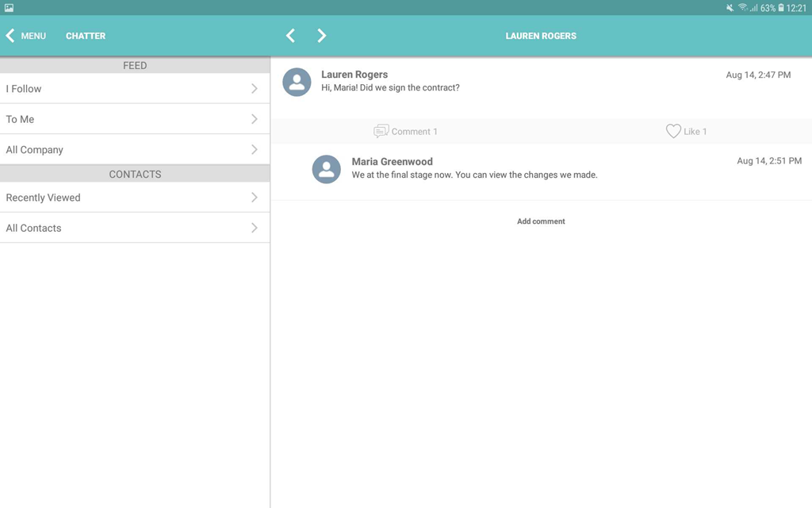Open the All Contacts list
Image resolution: width=812 pixels, height=508 pixels.
[x=135, y=228]
